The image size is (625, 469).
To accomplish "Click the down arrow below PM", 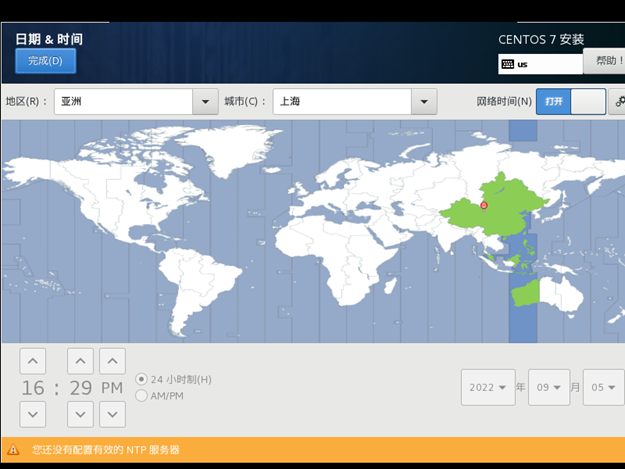I will [112, 414].
